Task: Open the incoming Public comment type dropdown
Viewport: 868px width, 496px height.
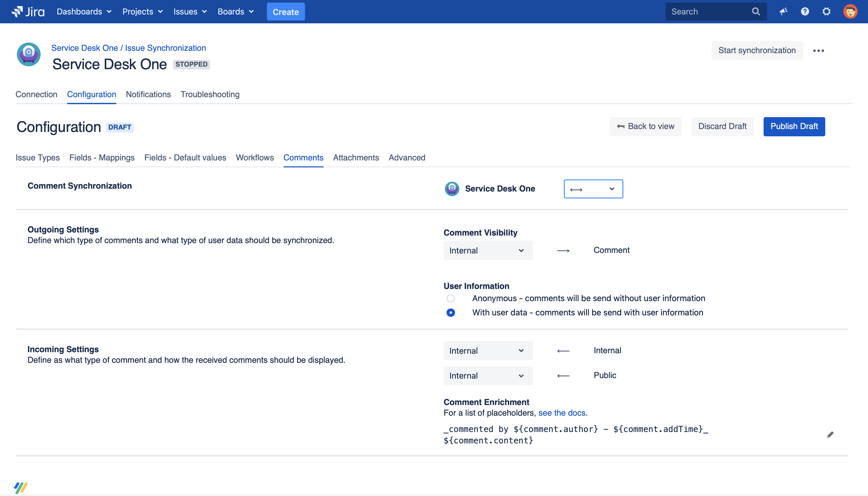Action: click(488, 375)
